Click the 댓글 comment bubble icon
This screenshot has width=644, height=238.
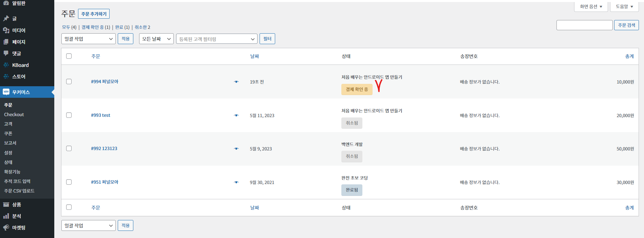click(6, 53)
